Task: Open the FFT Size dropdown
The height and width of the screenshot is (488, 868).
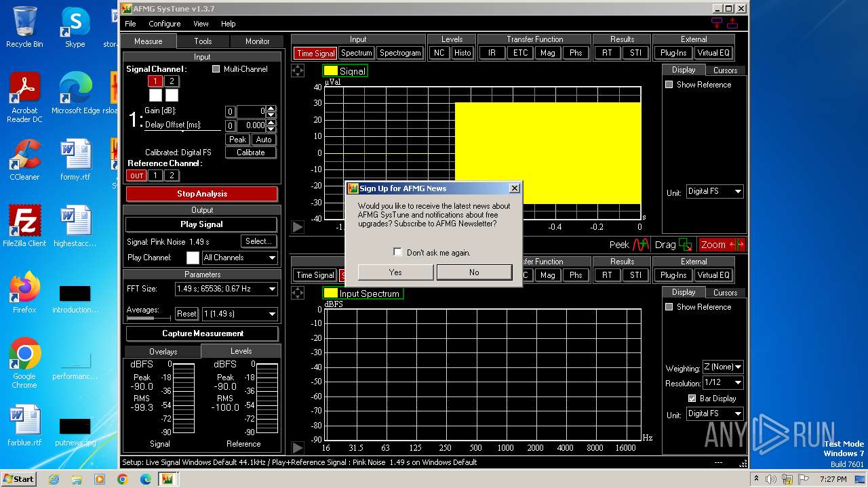Action: pos(226,289)
